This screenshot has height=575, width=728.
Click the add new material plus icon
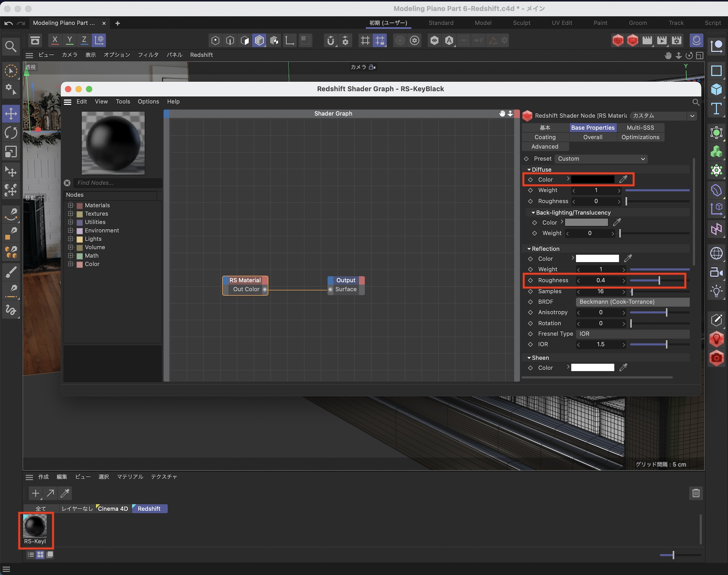point(35,493)
